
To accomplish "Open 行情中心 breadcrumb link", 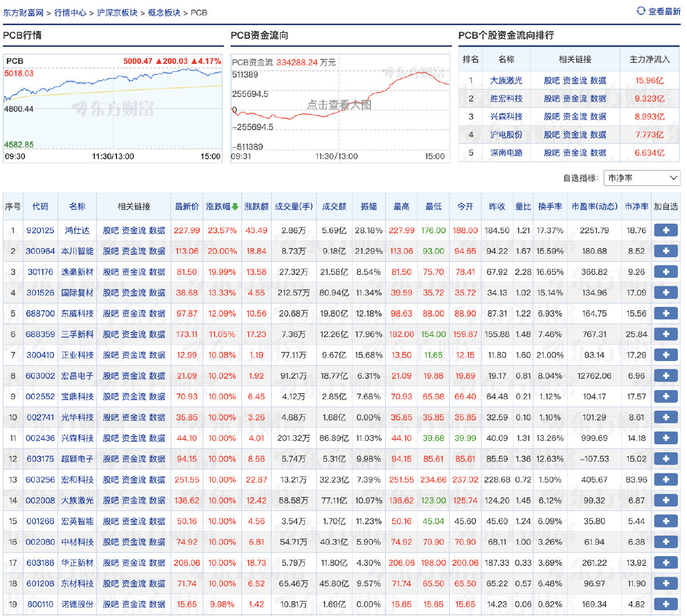I will coord(70,13).
